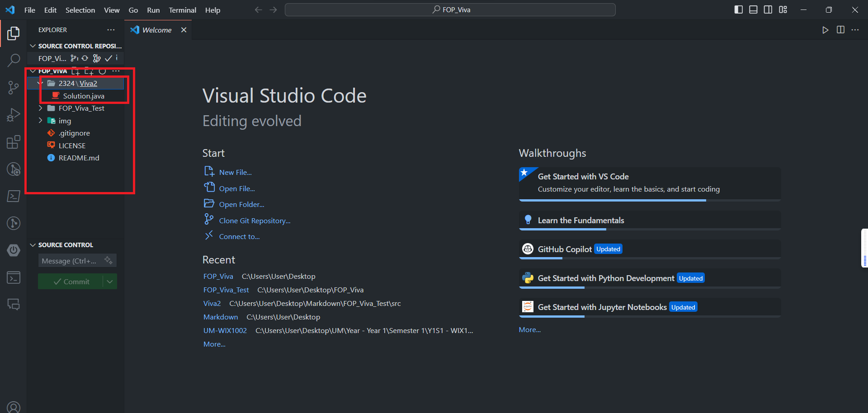Click the FOP_Viva command center search box
This screenshot has height=413, width=868.
point(450,9)
